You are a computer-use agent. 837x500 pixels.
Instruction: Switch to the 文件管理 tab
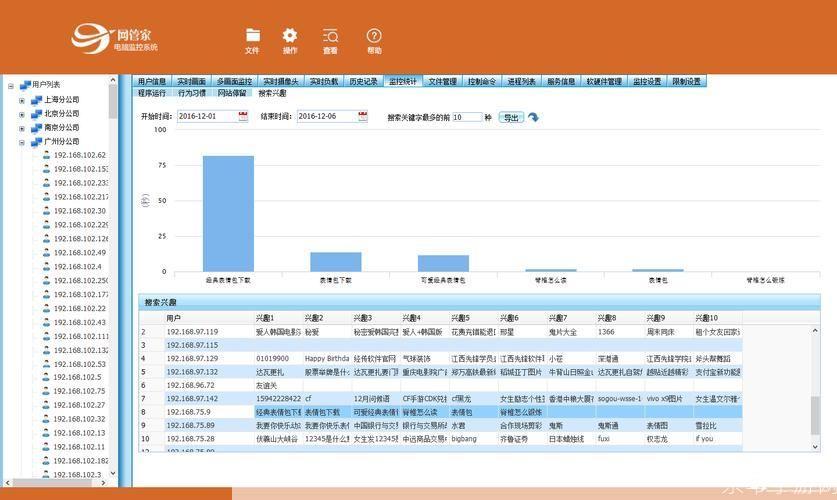point(443,81)
